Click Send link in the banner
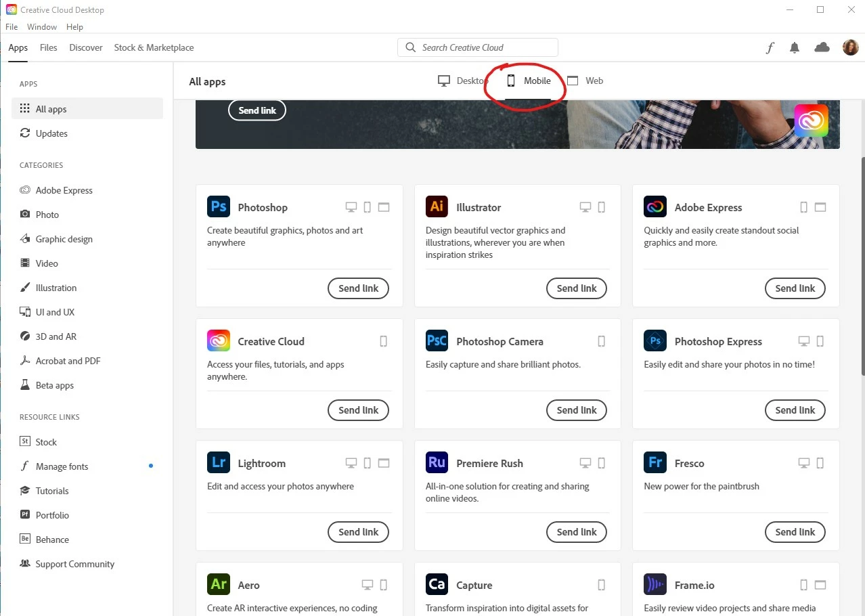 click(257, 110)
